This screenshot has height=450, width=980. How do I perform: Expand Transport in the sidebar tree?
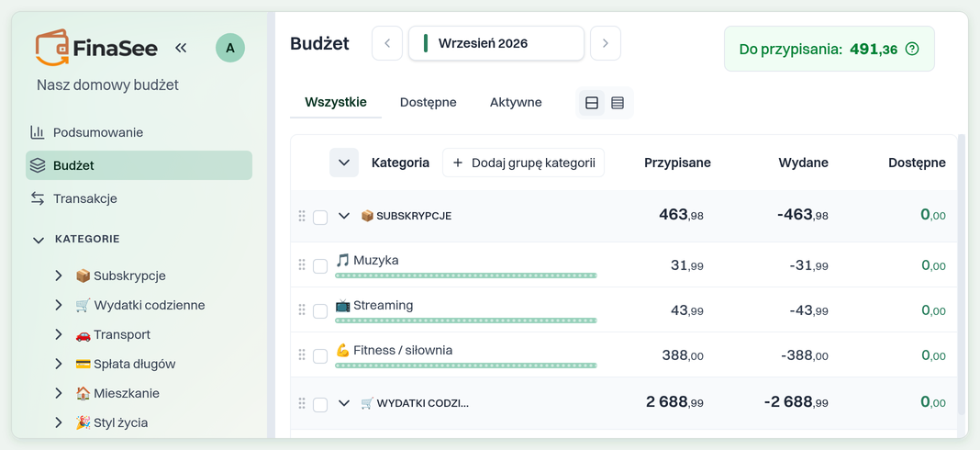59,334
